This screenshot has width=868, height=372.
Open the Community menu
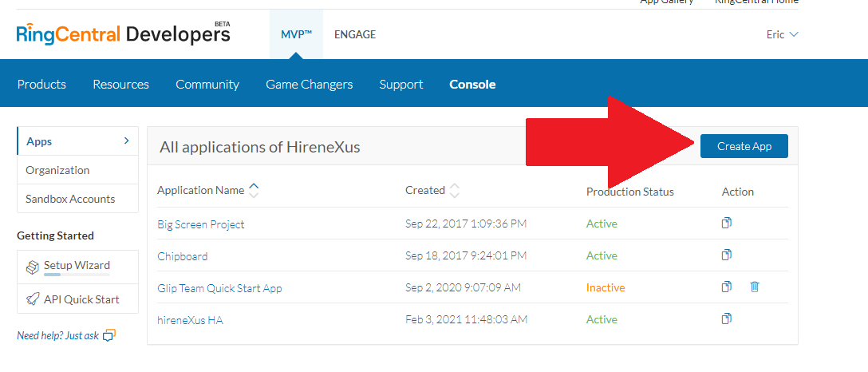(x=207, y=84)
